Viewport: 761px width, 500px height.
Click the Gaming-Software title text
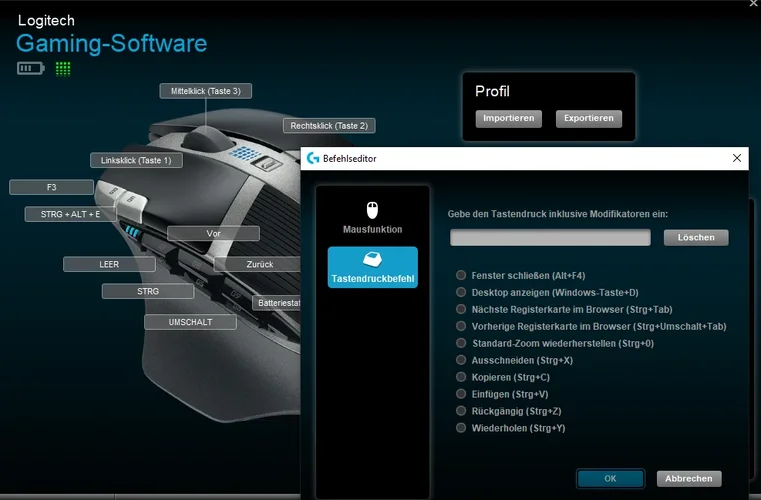[x=112, y=43]
